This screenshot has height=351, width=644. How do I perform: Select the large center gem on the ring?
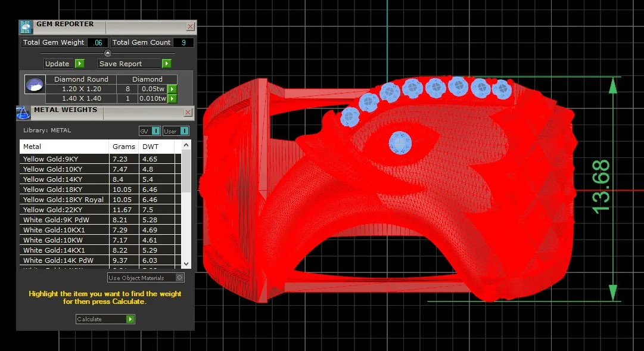tap(400, 143)
